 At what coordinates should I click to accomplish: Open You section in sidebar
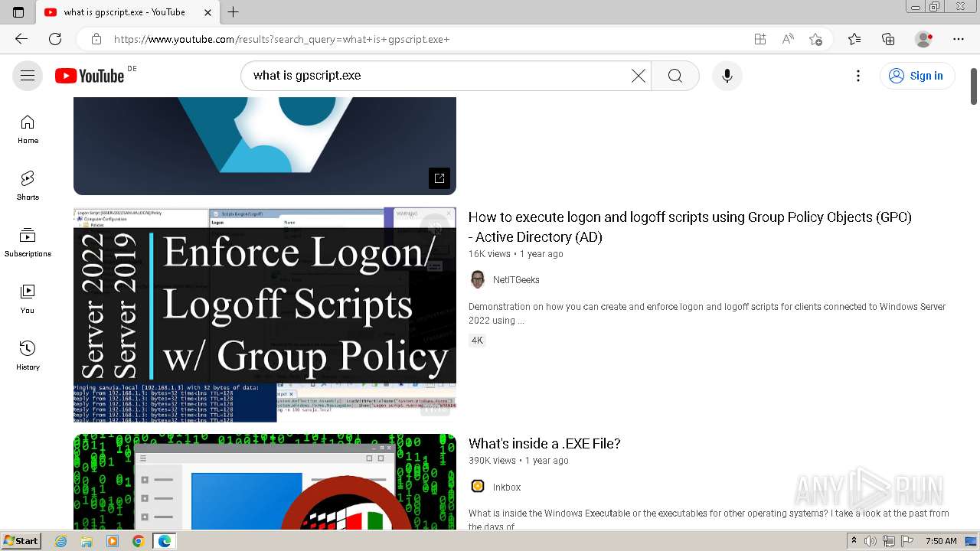pos(28,299)
